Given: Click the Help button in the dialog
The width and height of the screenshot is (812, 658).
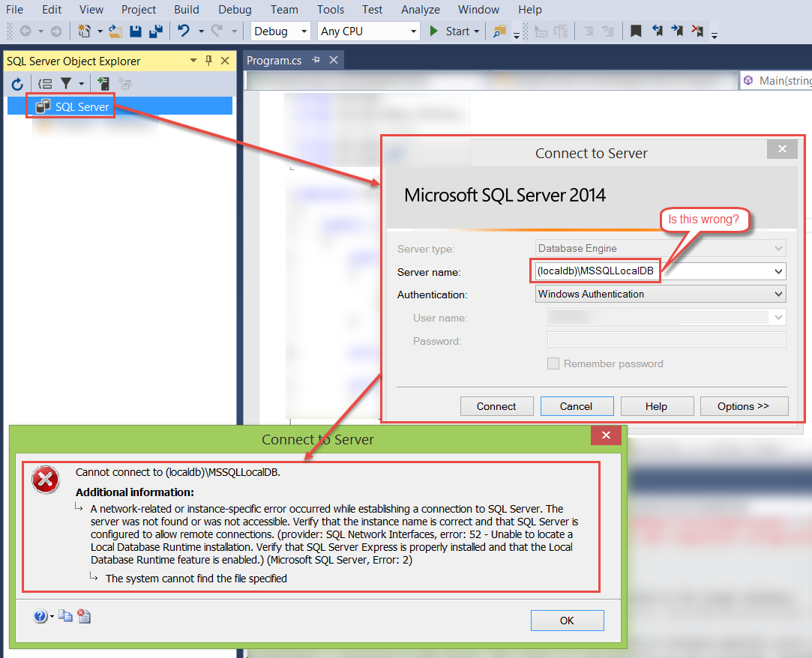Looking at the screenshot, I should point(656,406).
